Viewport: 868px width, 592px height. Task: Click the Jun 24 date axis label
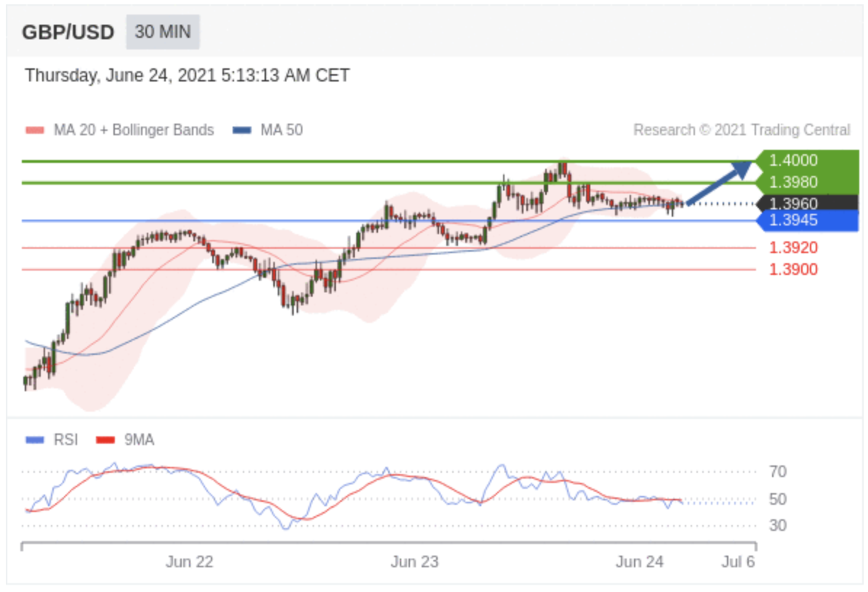coord(640,562)
